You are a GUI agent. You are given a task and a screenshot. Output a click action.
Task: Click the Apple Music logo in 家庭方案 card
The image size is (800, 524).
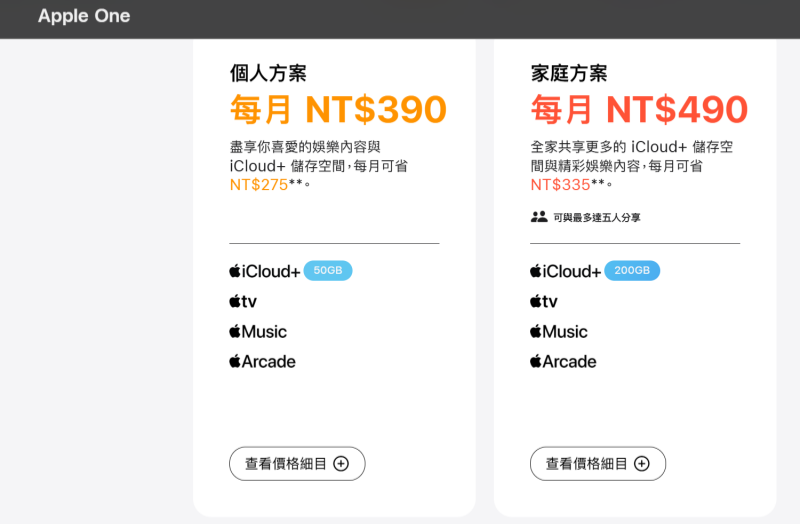(559, 332)
